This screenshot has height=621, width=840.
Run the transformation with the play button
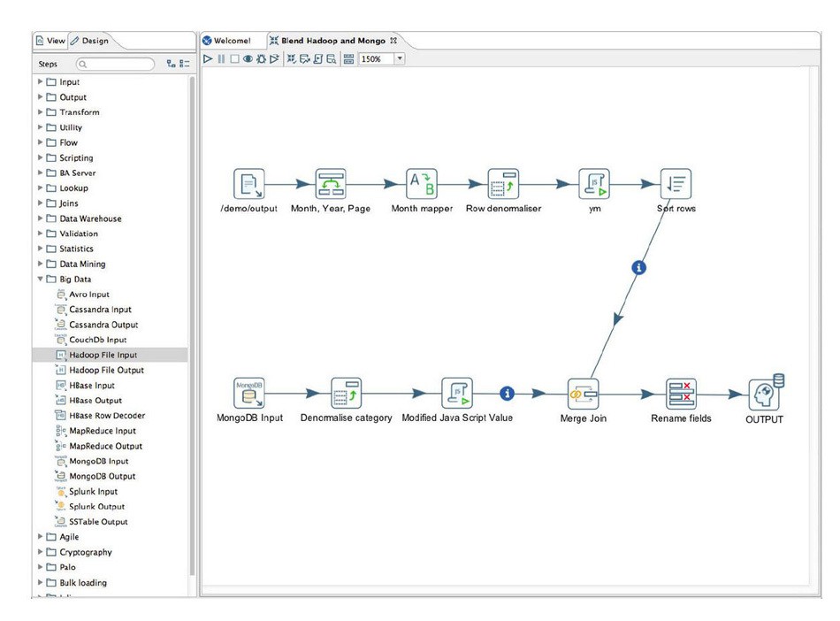pos(208,58)
